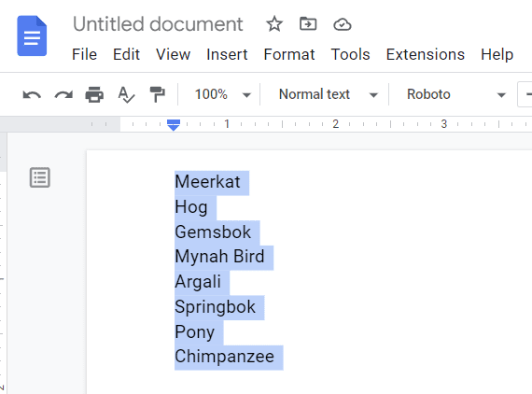Check the cloud document status icon
532x394 pixels.
(342, 24)
